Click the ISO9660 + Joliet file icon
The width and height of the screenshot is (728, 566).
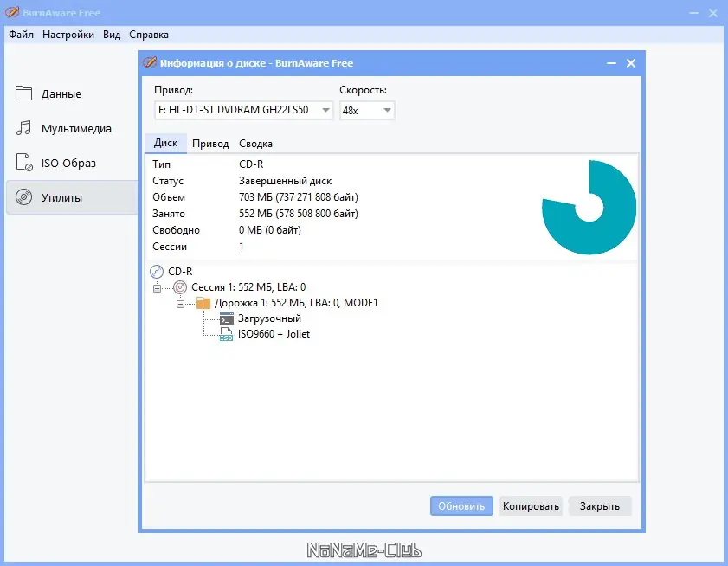pos(226,334)
